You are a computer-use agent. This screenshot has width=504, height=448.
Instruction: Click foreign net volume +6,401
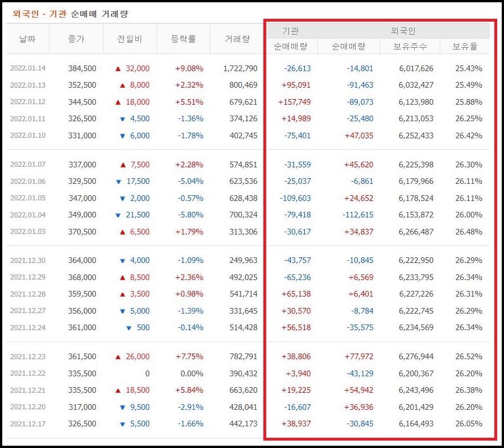coord(361,294)
